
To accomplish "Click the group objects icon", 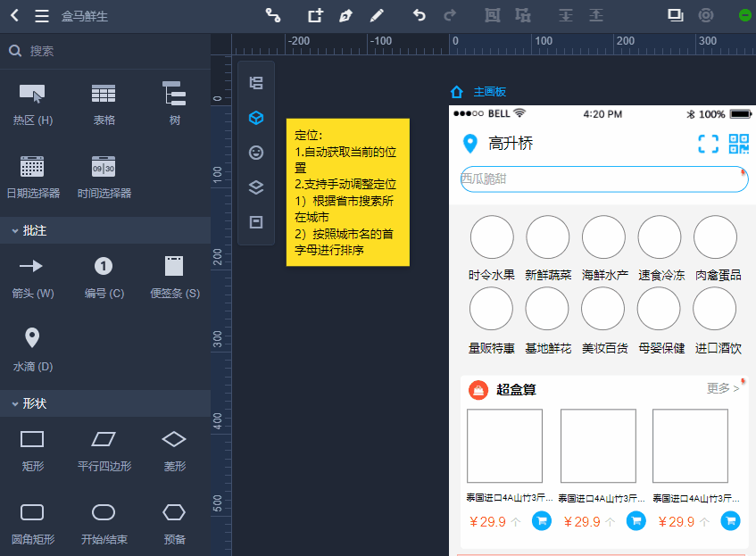I will point(493,15).
